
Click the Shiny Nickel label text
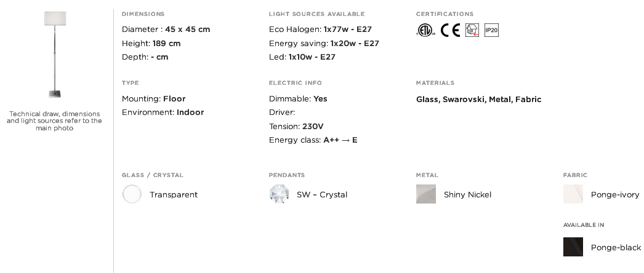tap(467, 195)
